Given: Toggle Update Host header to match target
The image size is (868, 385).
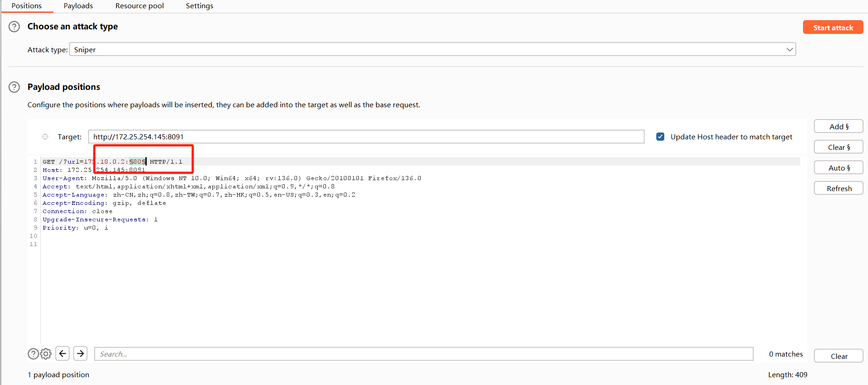Looking at the screenshot, I should pyautogui.click(x=660, y=137).
